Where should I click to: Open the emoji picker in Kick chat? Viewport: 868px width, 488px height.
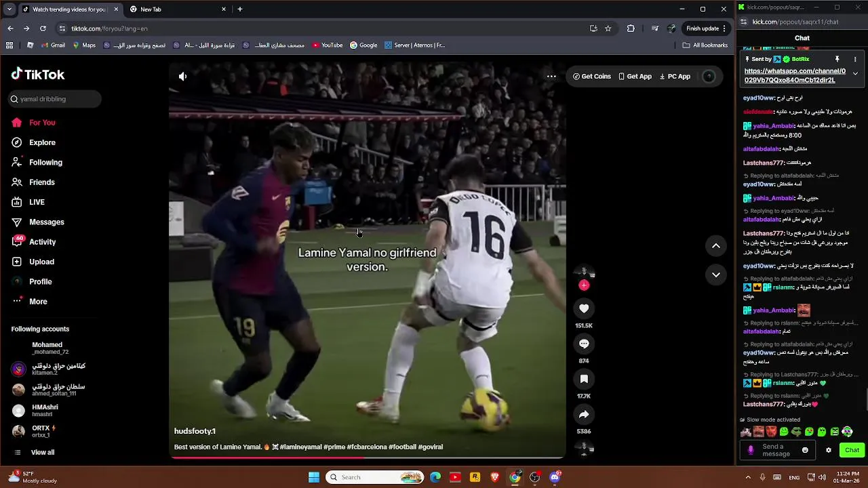(x=805, y=450)
